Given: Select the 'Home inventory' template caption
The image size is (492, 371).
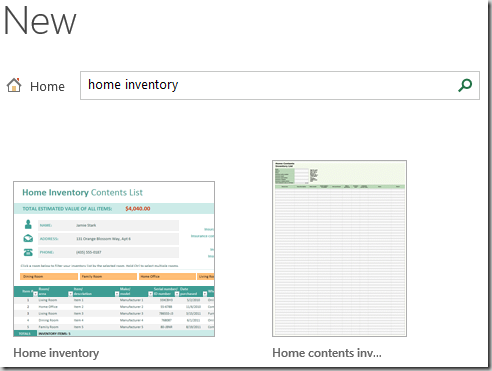Looking at the screenshot, I should pyautogui.click(x=56, y=353).
